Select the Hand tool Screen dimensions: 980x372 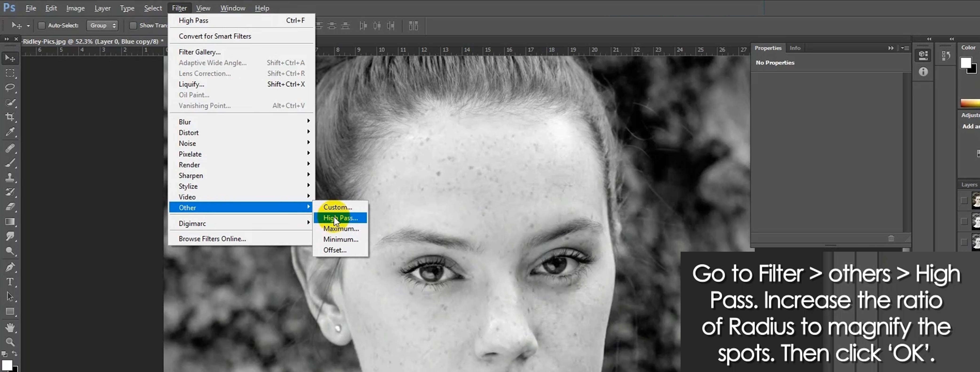(10, 328)
